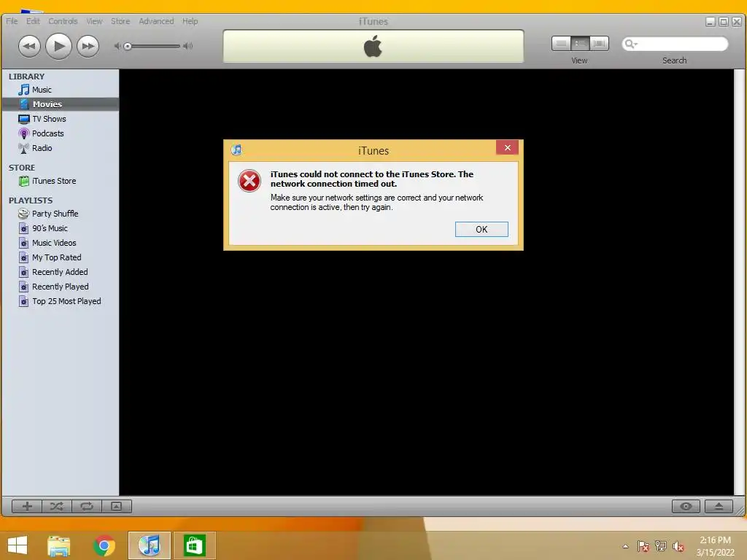The image size is (747, 560).
Task: Select the Recently Played playlist
Action: 61,287
